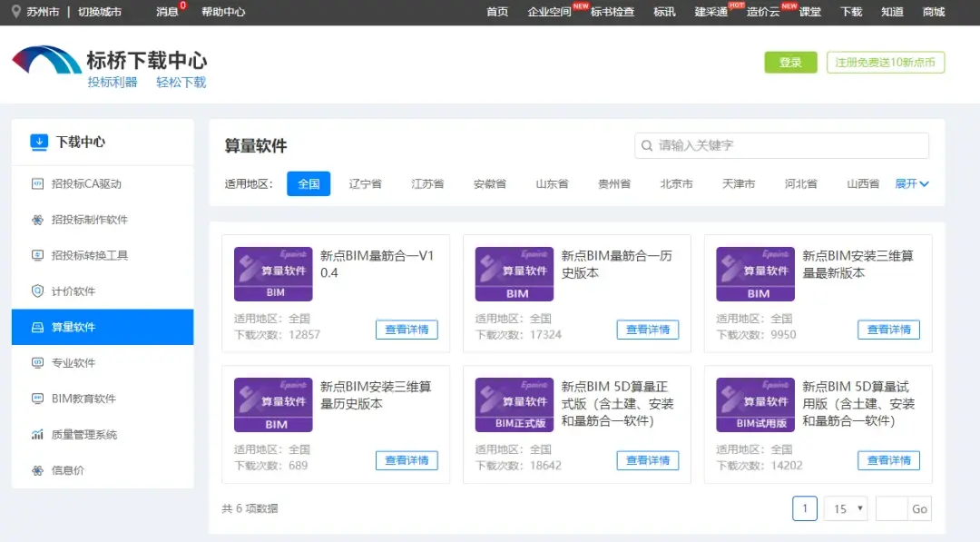The image size is (980, 542).
Task: Click the location pin icon beside 苏州市
Action: coord(16,11)
